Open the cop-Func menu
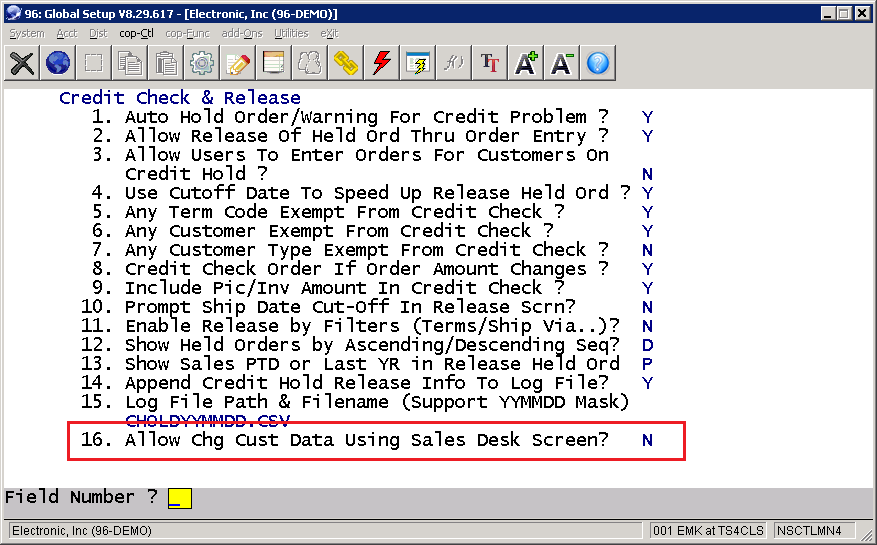877x545 pixels. [x=187, y=34]
